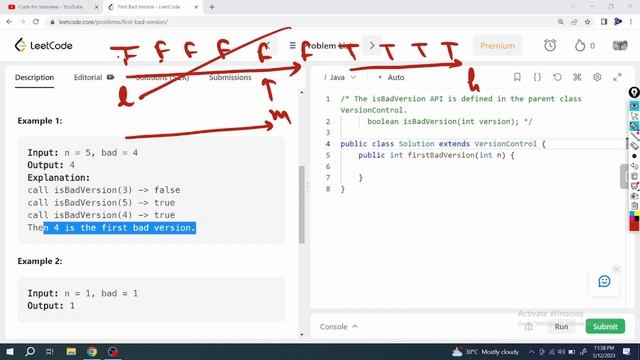Open the feedback smiley chat icon
640x360 pixels.
click(604, 281)
